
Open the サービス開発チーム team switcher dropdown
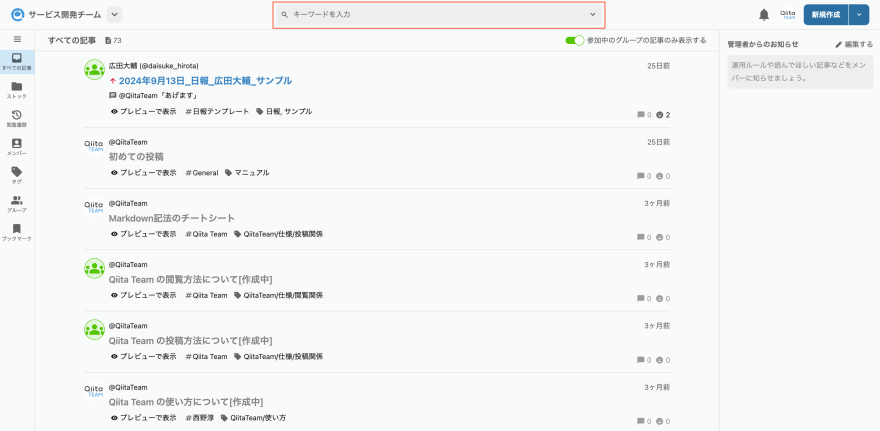click(x=114, y=15)
